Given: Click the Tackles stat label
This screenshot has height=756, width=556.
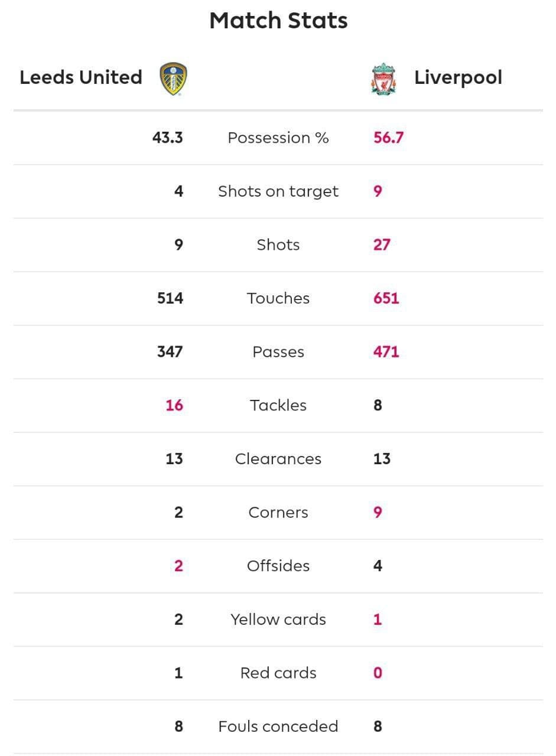Looking at the screenshot, I should 278,405.
